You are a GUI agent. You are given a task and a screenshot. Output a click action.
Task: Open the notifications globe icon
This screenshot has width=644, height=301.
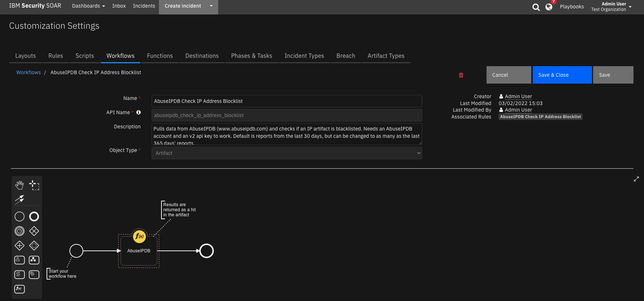pyautogui.click(x=549, y=7)
